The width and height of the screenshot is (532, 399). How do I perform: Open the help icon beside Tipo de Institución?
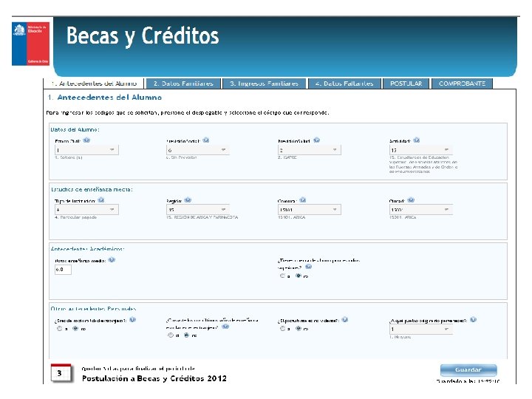[x=101, y=200]
